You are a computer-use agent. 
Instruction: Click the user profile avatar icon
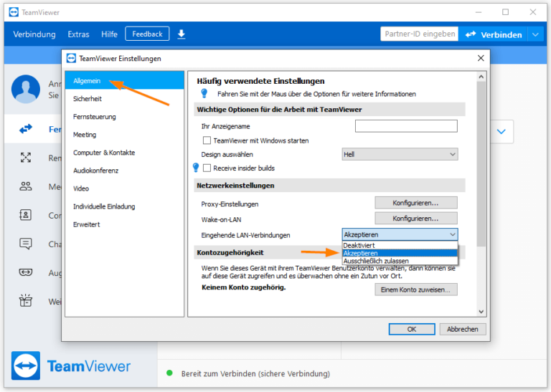tap(26, 89)
